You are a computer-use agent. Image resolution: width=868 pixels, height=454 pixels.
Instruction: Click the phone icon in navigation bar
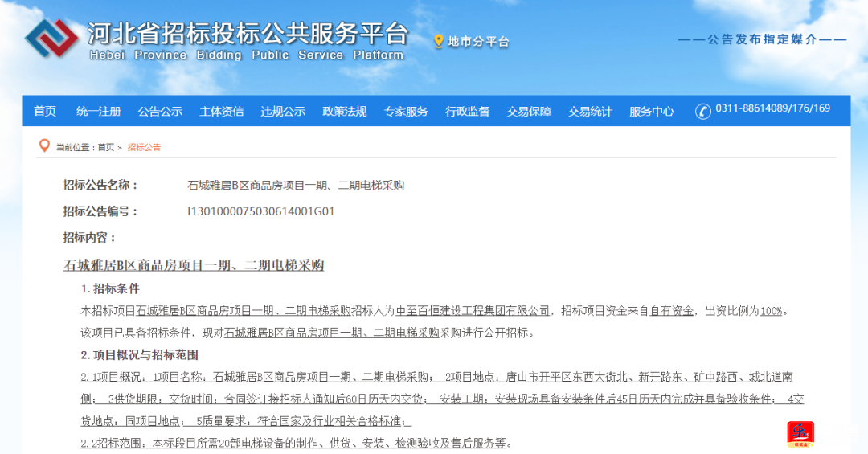click(x=703, y=111)
